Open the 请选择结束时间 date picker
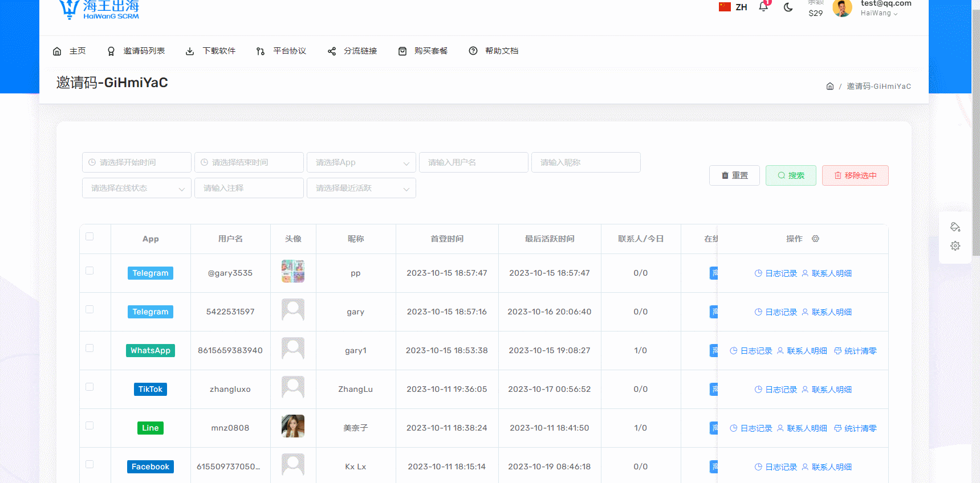 [x=249, y=162]
